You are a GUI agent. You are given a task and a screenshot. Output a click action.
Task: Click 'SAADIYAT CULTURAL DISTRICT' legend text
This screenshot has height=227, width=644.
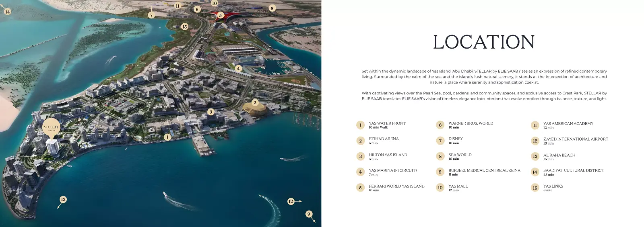pos(574,170)
